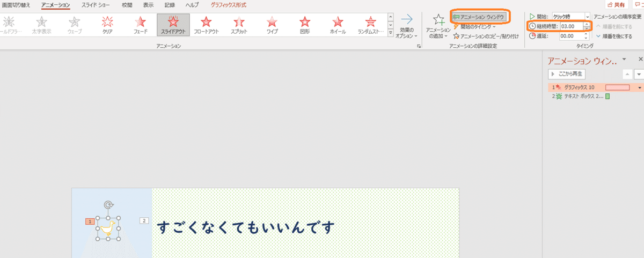Click animation tag 2 on slide
644x258 pixels.
click(143, 220)
